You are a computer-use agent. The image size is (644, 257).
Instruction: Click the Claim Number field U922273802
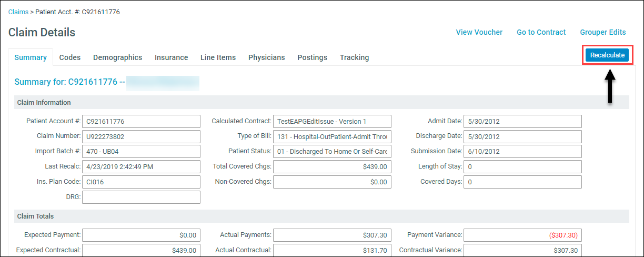pyautogui.click(x=141, y=136)
